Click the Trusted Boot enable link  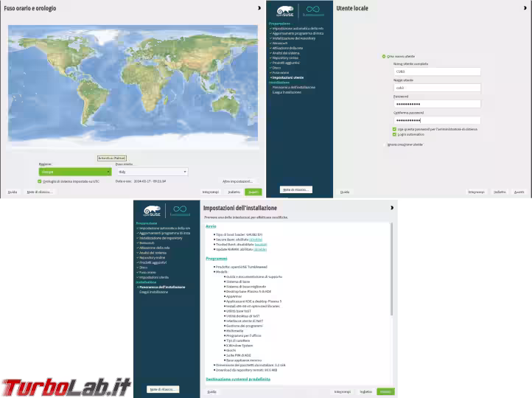pyautogui.click(x=261, y=244)
